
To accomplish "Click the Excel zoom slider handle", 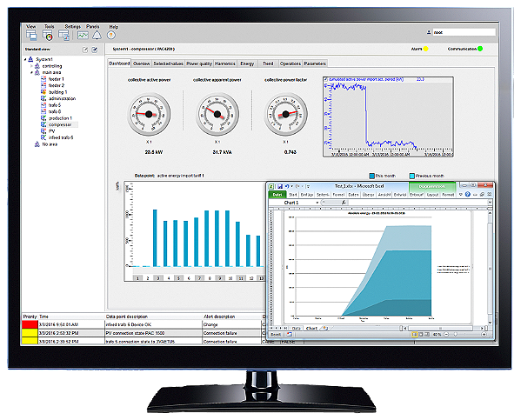I will [455, 334].
